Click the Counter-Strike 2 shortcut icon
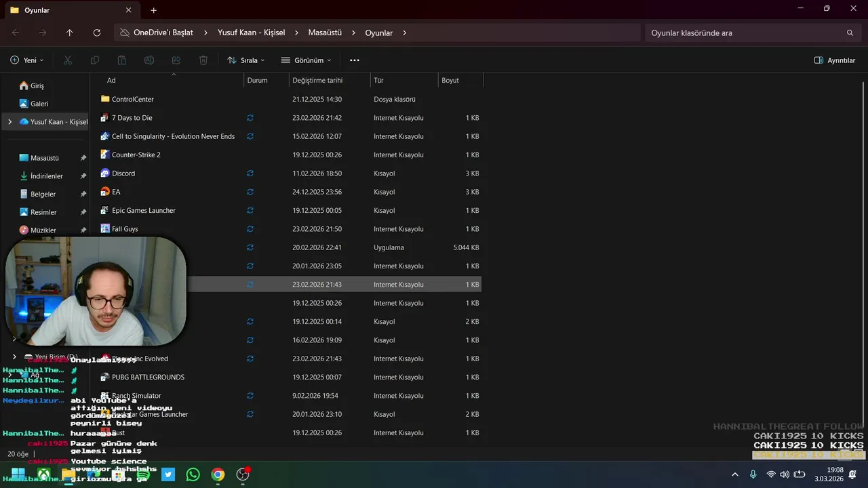Screen dimensions: 868x488 (x=105, y=155)
